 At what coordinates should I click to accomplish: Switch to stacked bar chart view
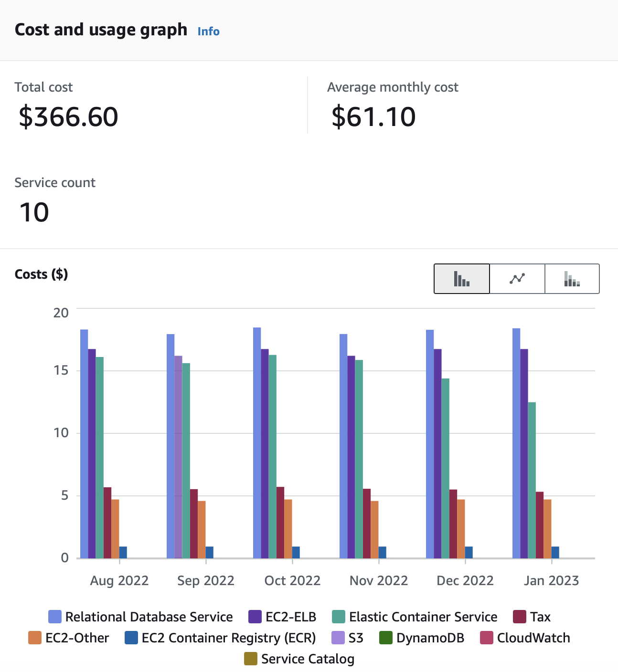pos(572,279)
